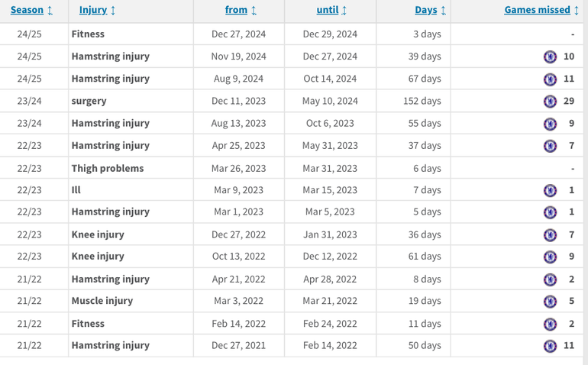Click the Muscle injury entry text
This screenshot has width=588, height=365.
(102, 301)
